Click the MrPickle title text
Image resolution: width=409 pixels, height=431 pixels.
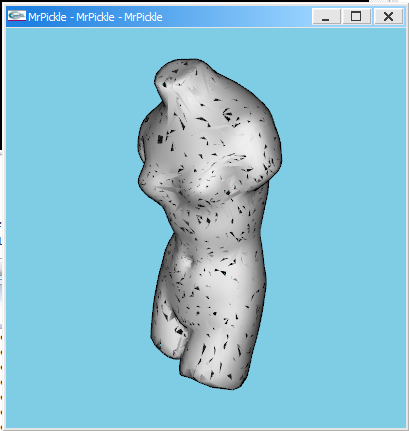(95, 17)
